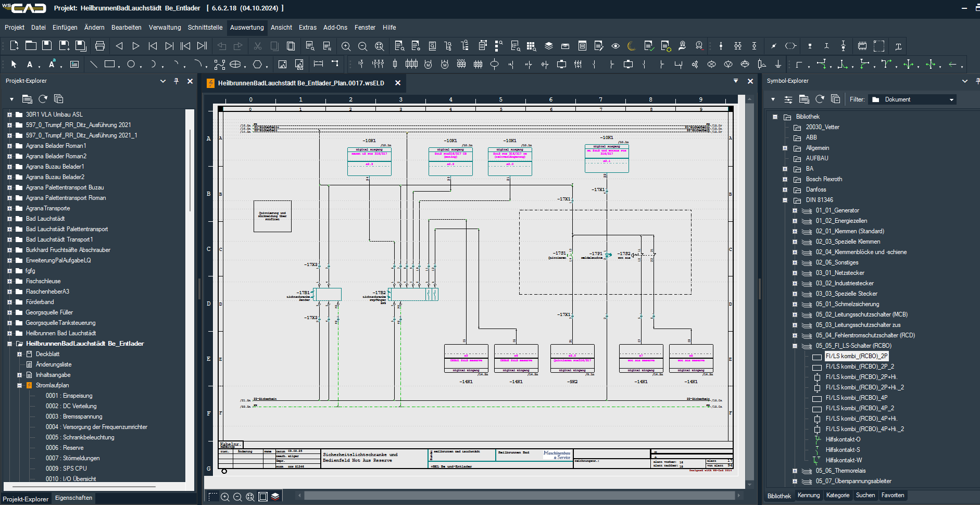The height and width of the screenshot is (505, 980).
Task: Toggle the eye visibility icon in toolbar
Action: pyautogui.click(x=615, y=46)
